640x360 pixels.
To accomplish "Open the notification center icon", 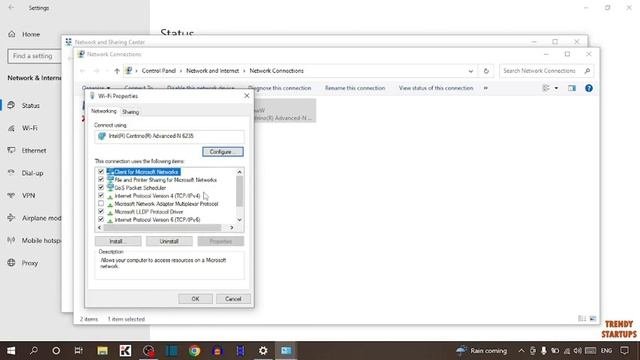I will click(624, 351).
